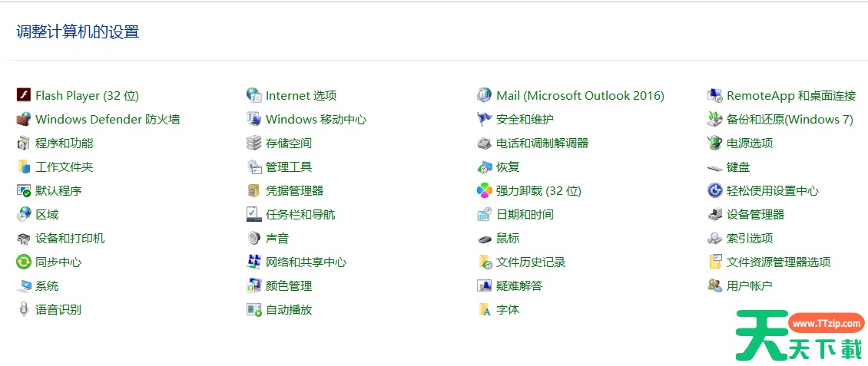Open 设备管理器 link
The image size is (868, 366).
tap(756, 214)
